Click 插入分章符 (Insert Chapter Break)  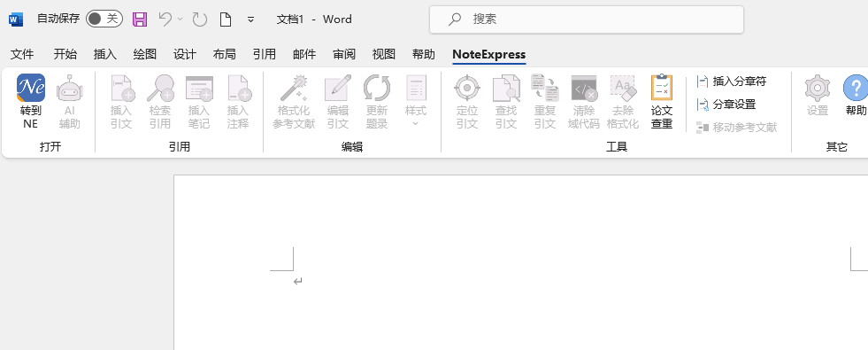pyautogui.click(x=732, y=82)
